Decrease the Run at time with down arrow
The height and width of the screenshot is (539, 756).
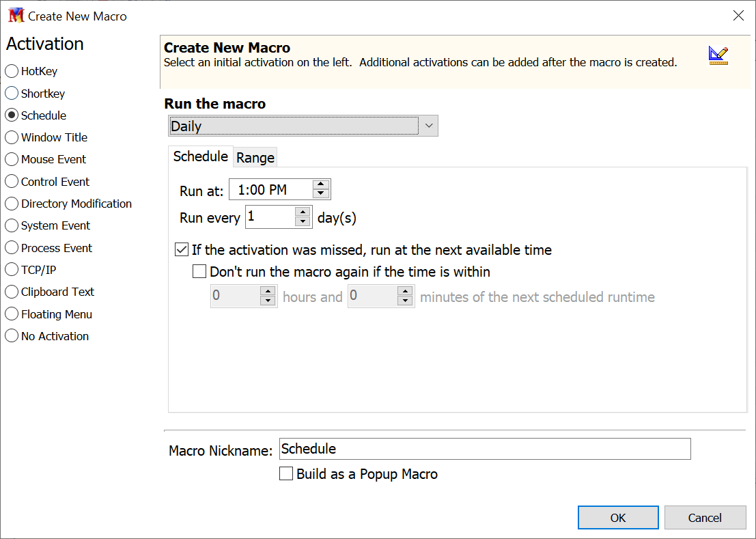click(x=321, y=194)
